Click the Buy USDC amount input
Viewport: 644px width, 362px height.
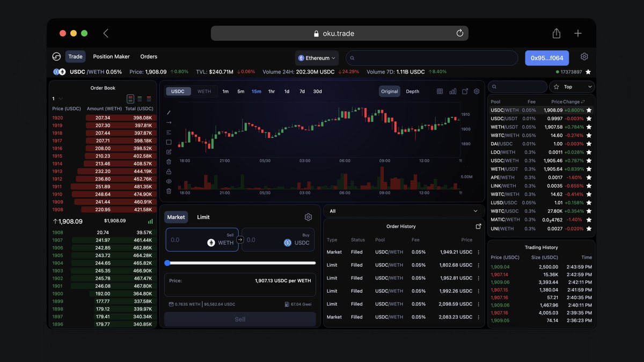(279, 240)
